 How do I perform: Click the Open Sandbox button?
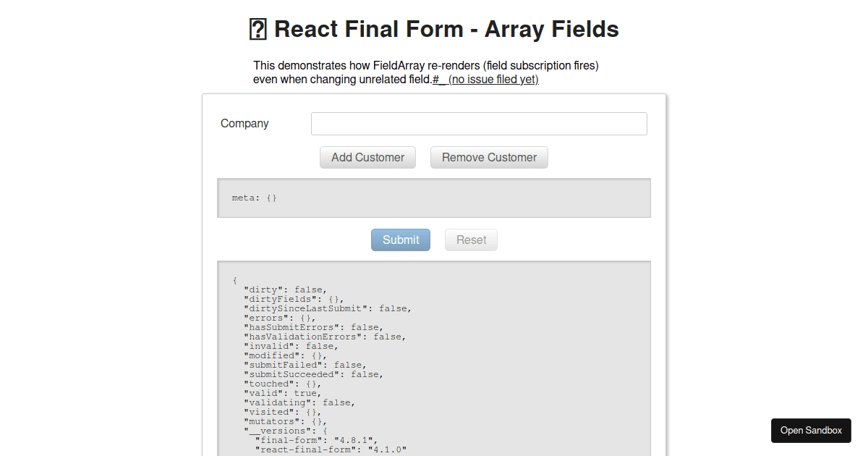[x=810, y=430]
